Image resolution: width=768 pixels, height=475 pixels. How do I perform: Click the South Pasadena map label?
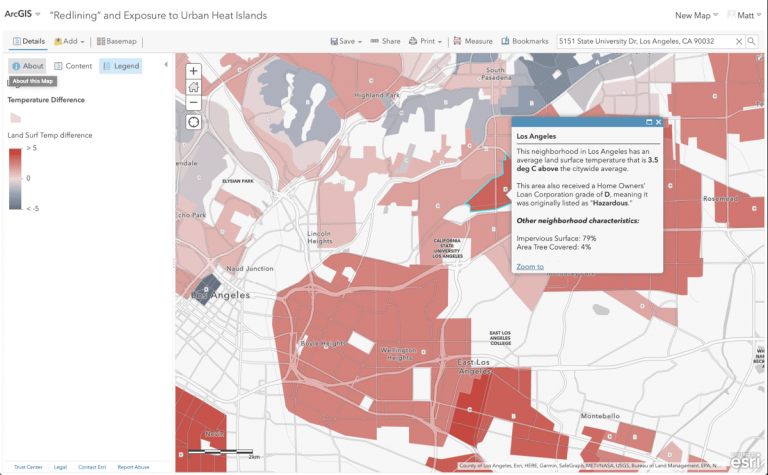[496, 73]
